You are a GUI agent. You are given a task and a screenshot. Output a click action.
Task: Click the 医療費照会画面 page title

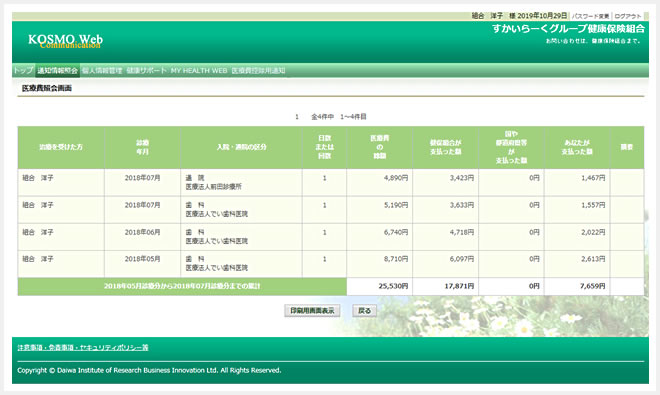[x=47, y=88]
